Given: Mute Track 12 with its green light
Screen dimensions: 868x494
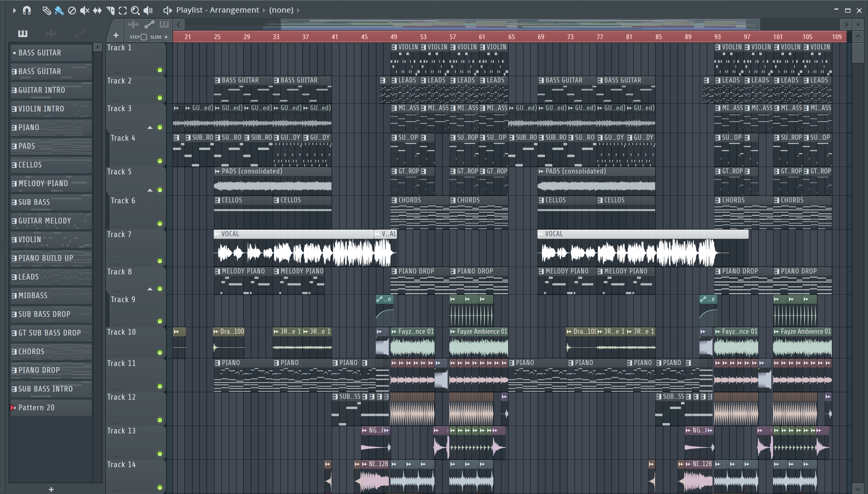Looking at the screenshot, I should [x=160, y=420].
